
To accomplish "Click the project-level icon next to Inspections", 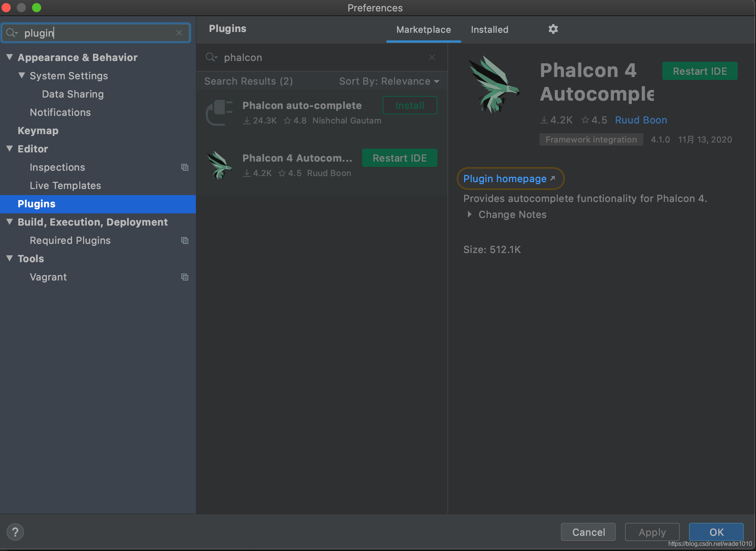I will coord(185,167).
